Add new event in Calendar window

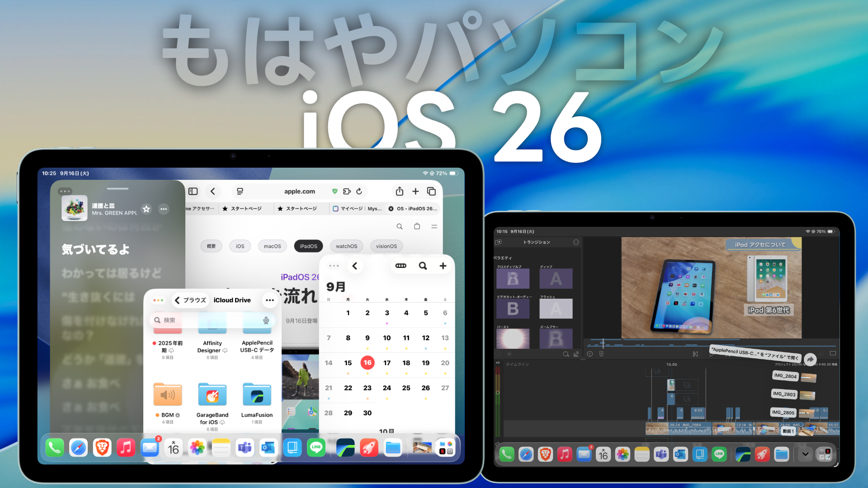(443, 266)
